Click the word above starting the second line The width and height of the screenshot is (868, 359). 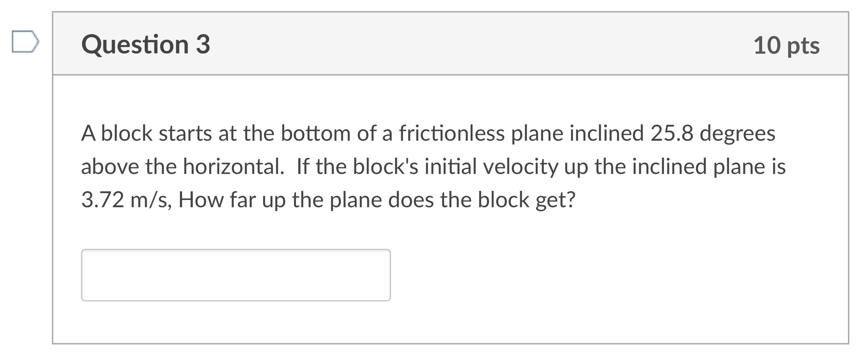point(110,167)
